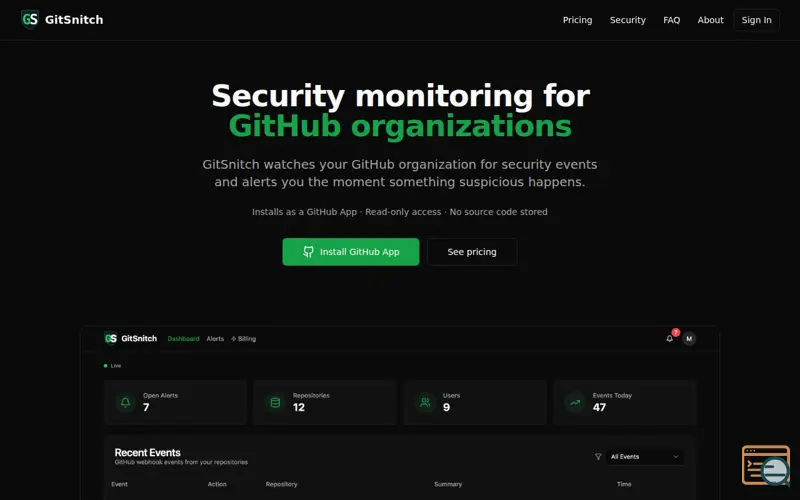The width and height of the screenshot is (800, 500).
Task: Open the All Events dropdown
Action: 645,457
